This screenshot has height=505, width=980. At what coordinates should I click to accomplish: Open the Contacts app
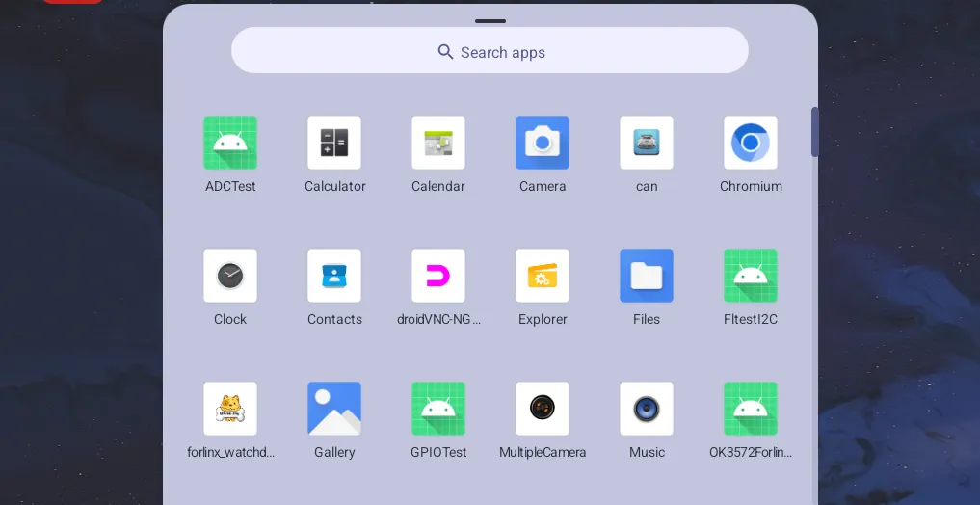point(334,276)
